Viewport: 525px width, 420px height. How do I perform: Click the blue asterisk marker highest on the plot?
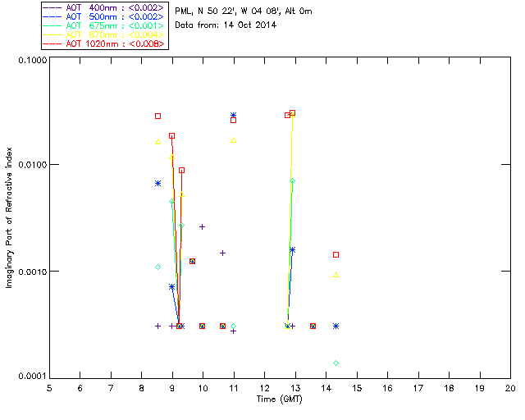[x=233, y=115]
